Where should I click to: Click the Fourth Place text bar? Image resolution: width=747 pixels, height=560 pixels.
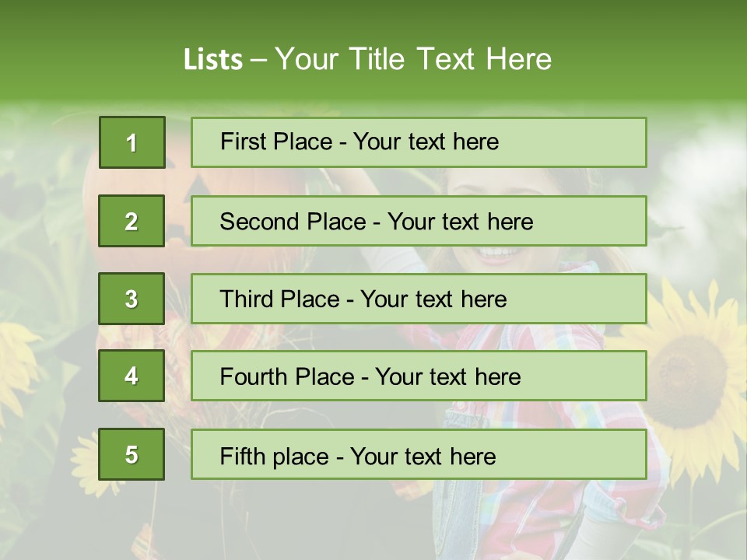click(x=419, y=376)
